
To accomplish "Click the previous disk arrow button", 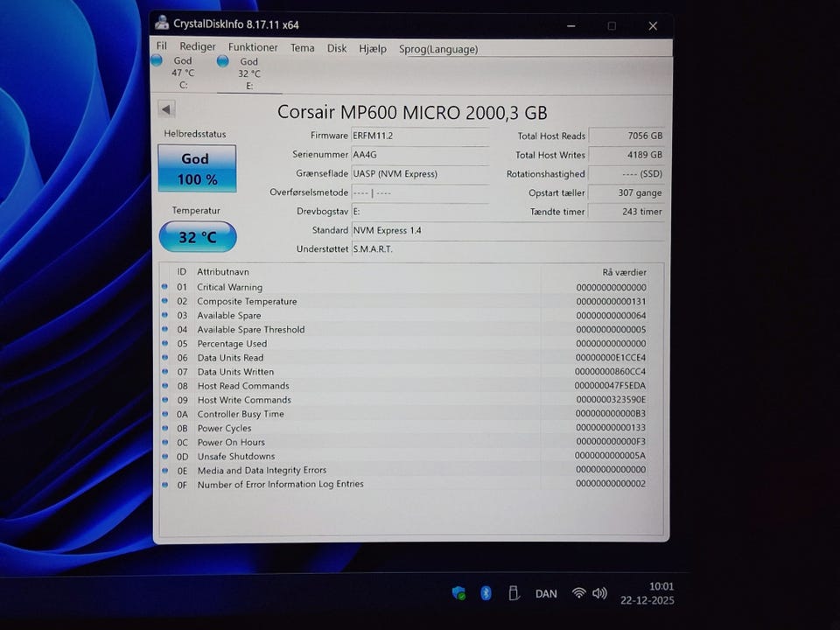I will tap(166, 109).
